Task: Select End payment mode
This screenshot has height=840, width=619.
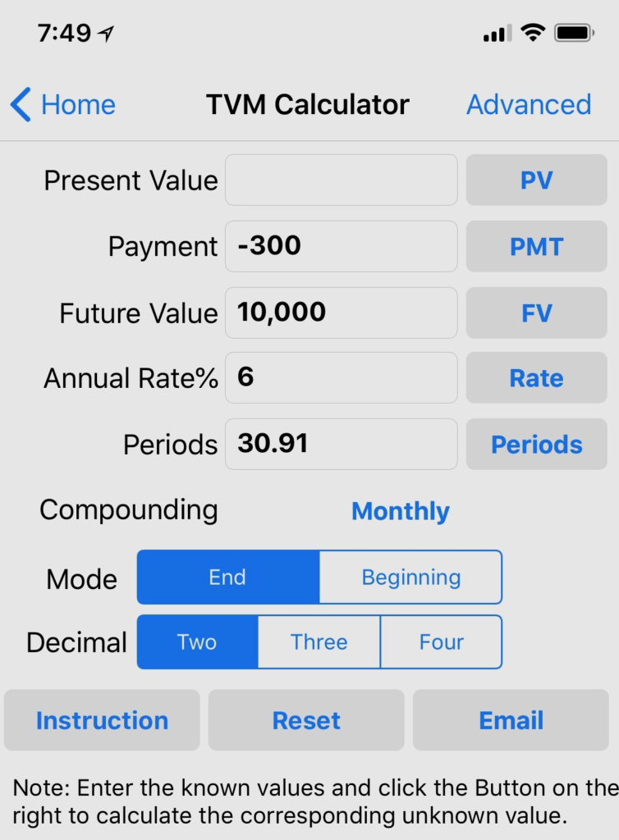Action: (x=228, y=577)
